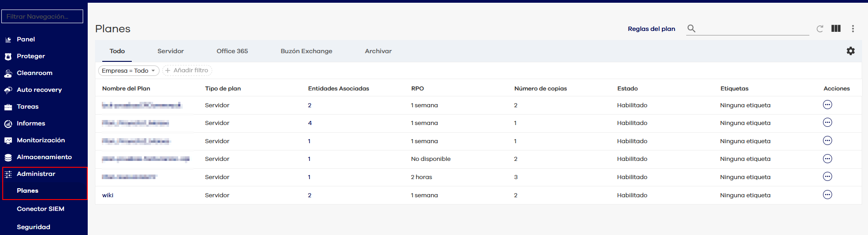
Task: Sort by RPO column header
Action: [417, 89]
